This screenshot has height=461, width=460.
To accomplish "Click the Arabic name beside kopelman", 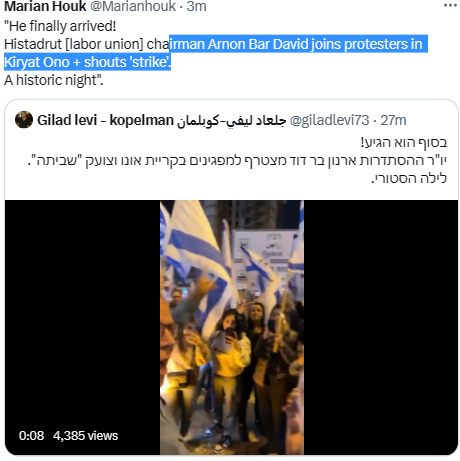I will pos(232,120).
